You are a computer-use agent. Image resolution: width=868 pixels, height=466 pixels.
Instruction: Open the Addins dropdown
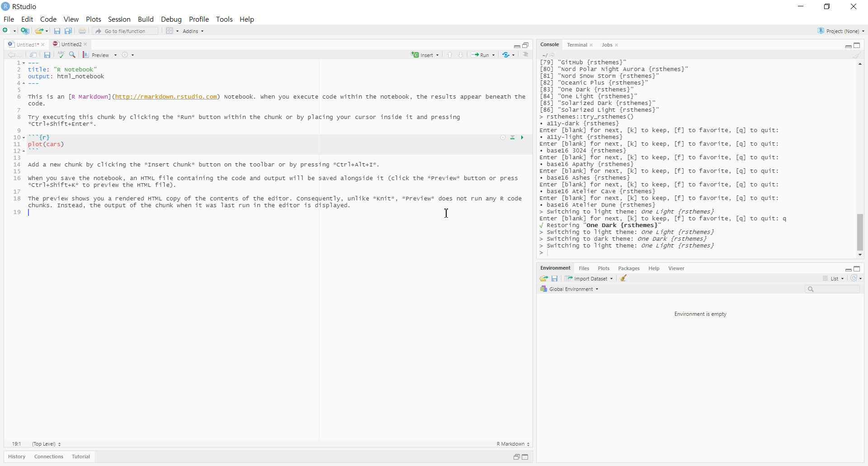193,31
